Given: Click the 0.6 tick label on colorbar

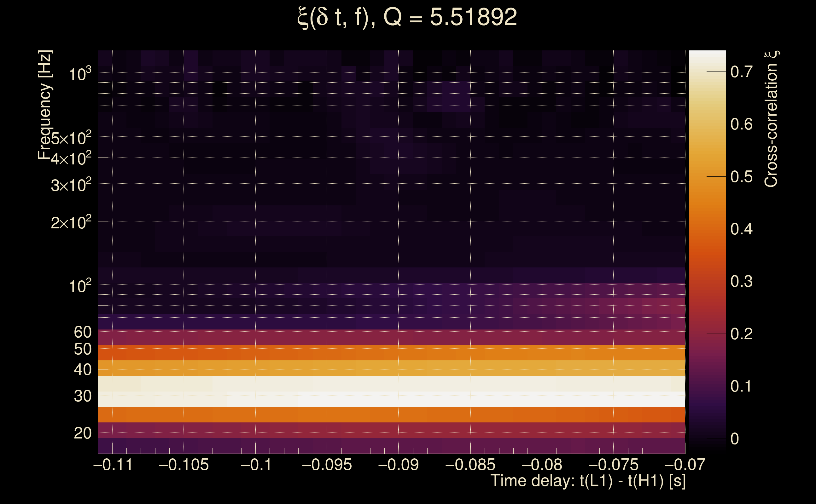Looking at the screenshot, I should (741, 124).
